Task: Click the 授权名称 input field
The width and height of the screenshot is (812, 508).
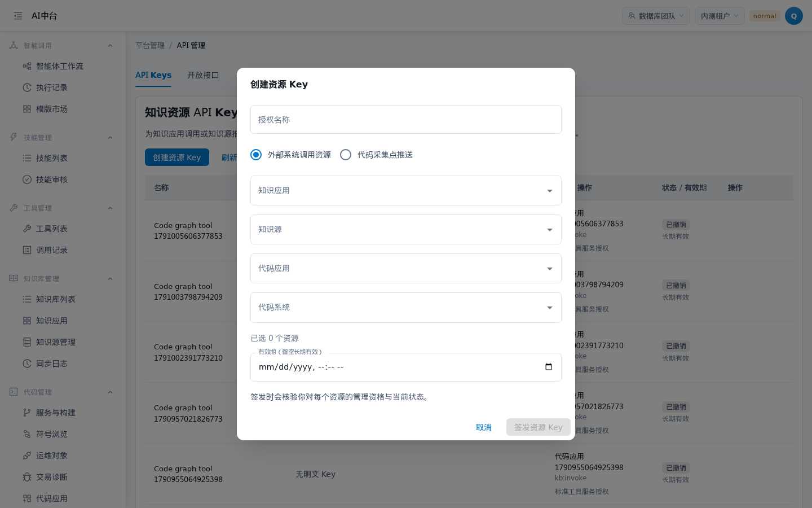Action: (406, 120)
